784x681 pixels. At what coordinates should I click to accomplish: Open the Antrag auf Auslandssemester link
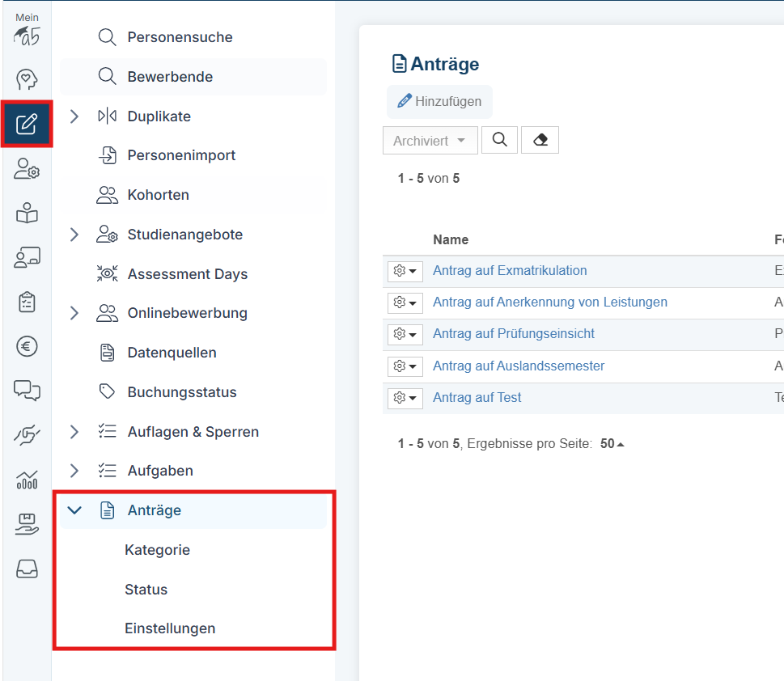pos(519,366)
